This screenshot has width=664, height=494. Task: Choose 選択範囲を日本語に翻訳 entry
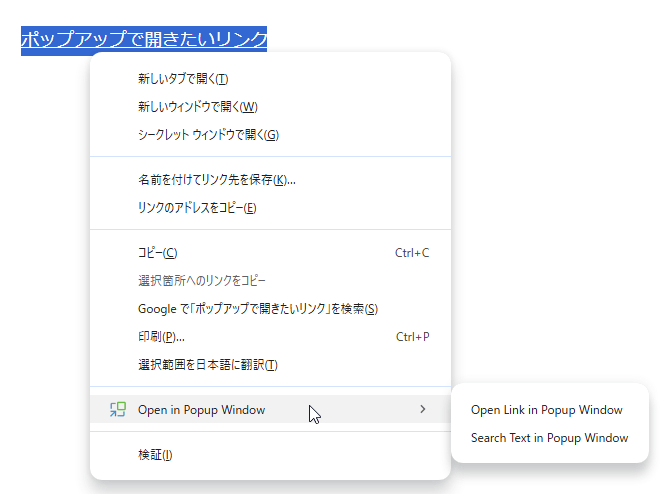point(270,364)
